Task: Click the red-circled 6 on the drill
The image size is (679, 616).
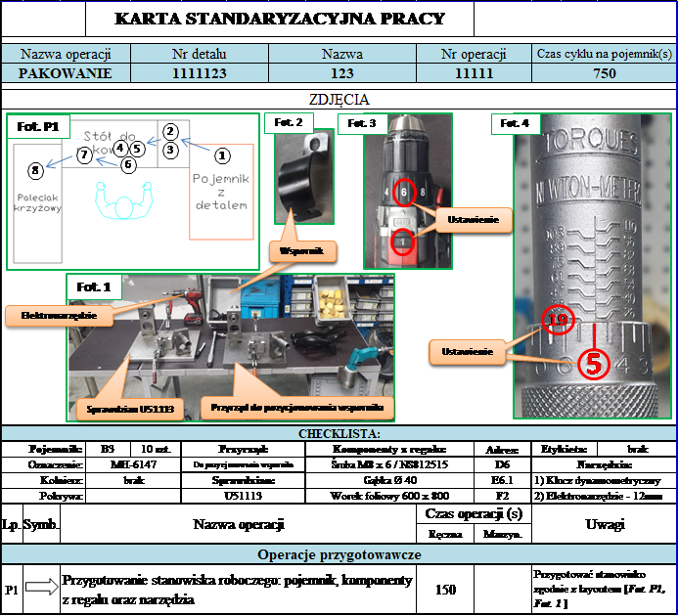Action: [403, 193]
